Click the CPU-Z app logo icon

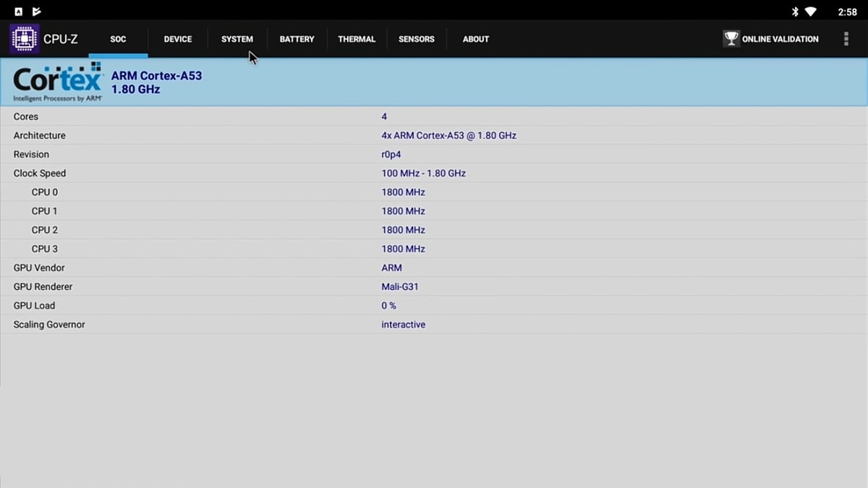pyautogui.click(x=24, y=39)
